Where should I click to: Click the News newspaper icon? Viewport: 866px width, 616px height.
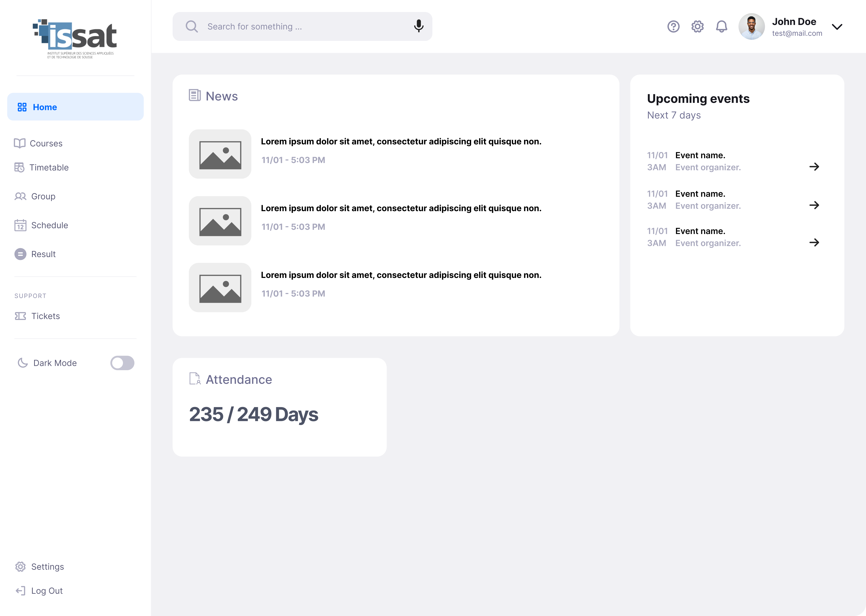point(195,95)
